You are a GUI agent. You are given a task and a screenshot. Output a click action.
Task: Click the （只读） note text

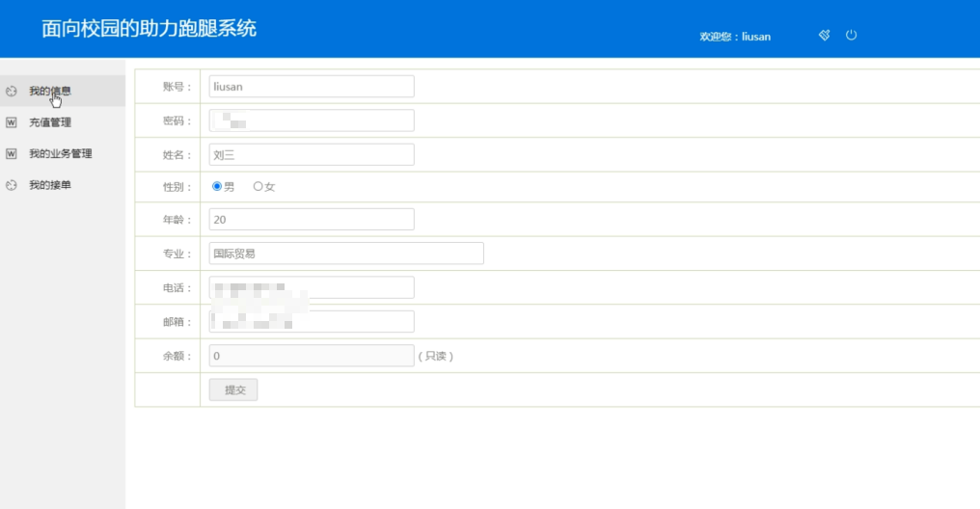pos(436,356)
